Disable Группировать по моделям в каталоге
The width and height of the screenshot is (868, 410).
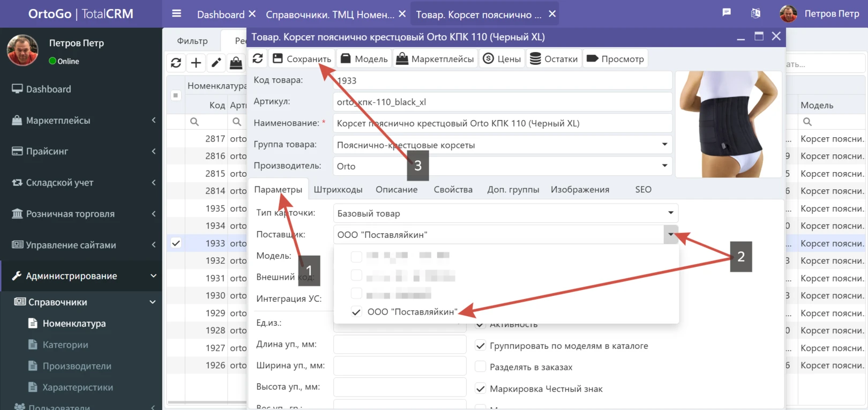481,346
